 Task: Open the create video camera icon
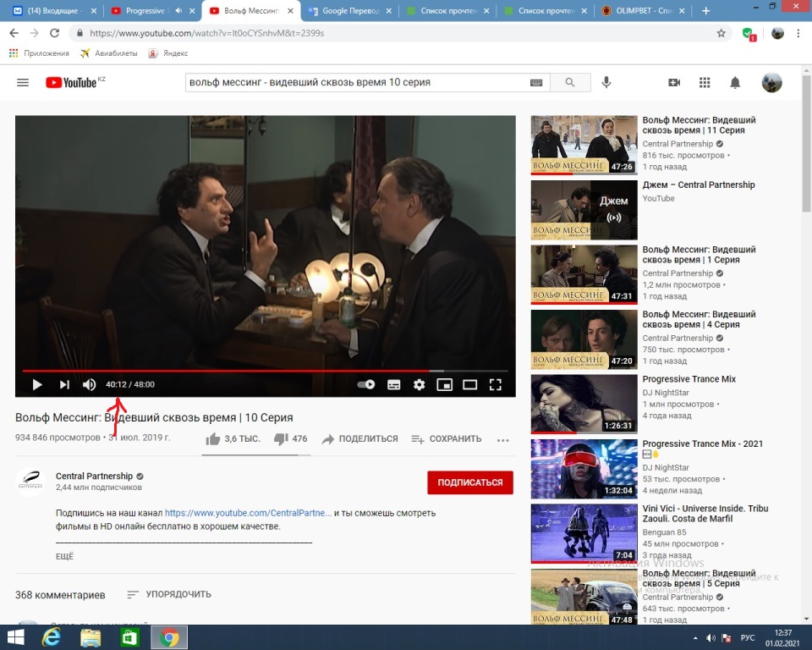pyautogui.click(x=674, y=82)
